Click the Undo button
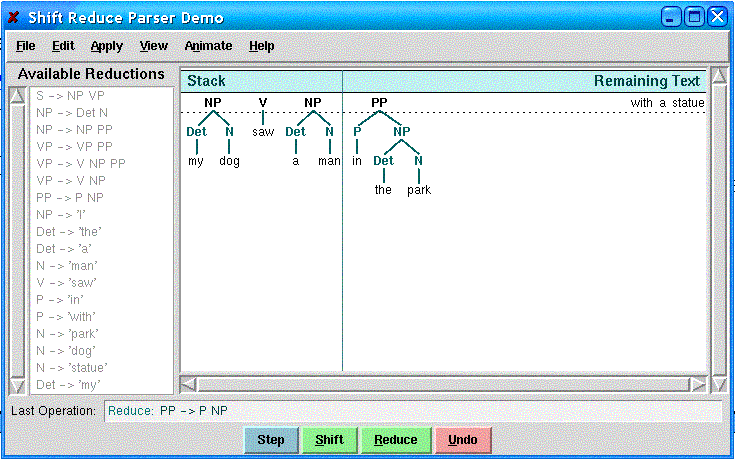The width and height of the screenshot is (735, 460). coord(463,440)
